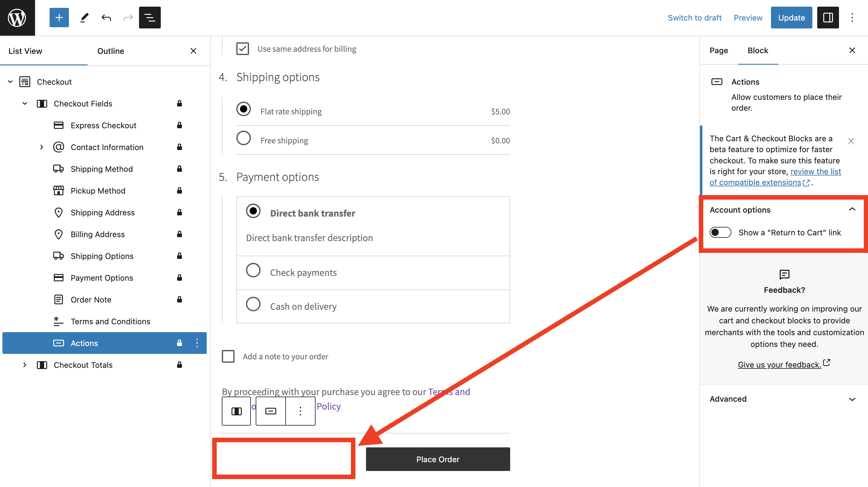The height and width of the screenshot is (487, 868).
Task: Open the editor options three-dot menu
Action: pyautogui.click(x=852, y=17)
